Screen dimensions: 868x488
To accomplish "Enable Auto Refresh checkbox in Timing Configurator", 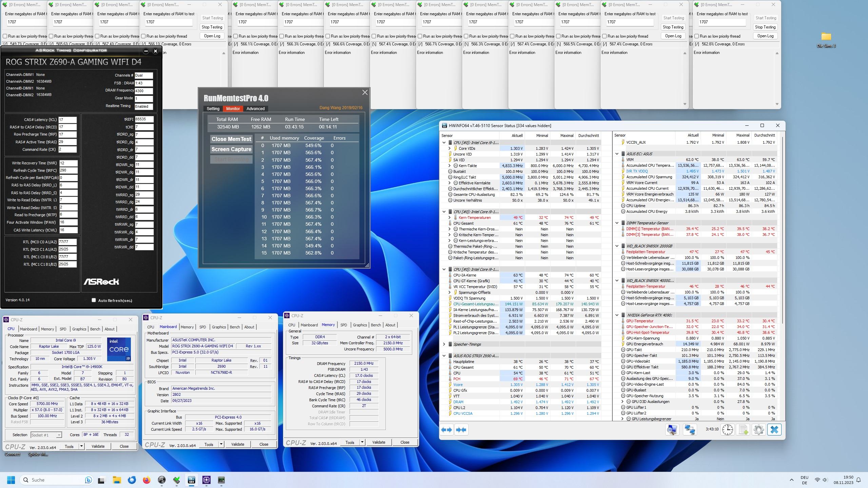I will click(x=94, y=300).
